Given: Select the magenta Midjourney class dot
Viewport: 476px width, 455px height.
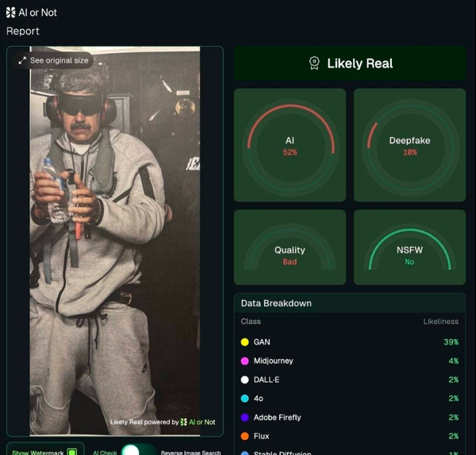Looking at the screenshot, I should [x=244, y=361].
